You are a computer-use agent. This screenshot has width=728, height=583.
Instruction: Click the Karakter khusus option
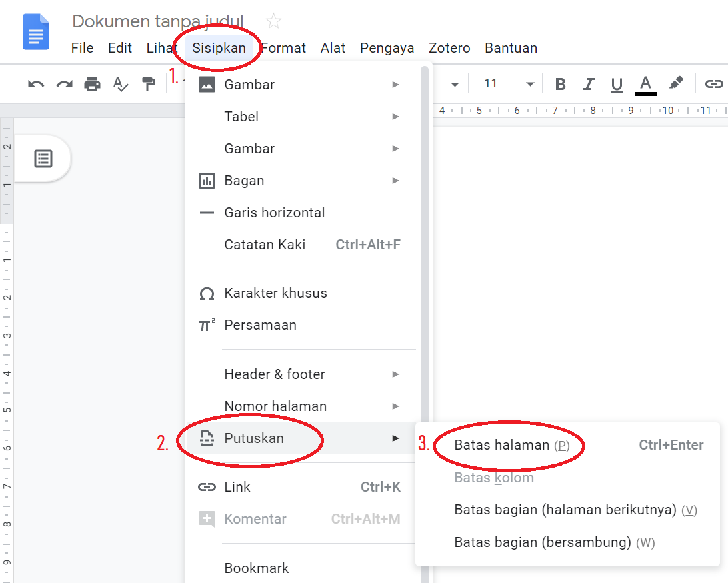pos(275,293)
